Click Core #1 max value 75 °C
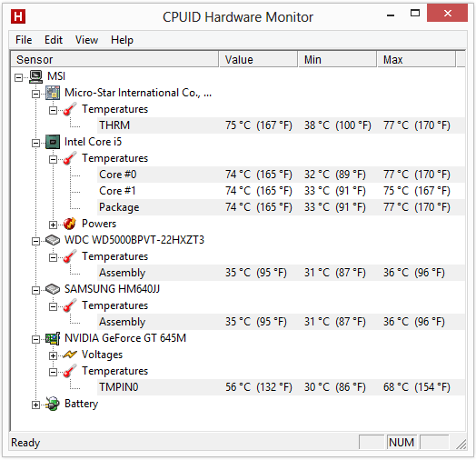This screenshot has width=476, height=460. (x=416, y=191)
